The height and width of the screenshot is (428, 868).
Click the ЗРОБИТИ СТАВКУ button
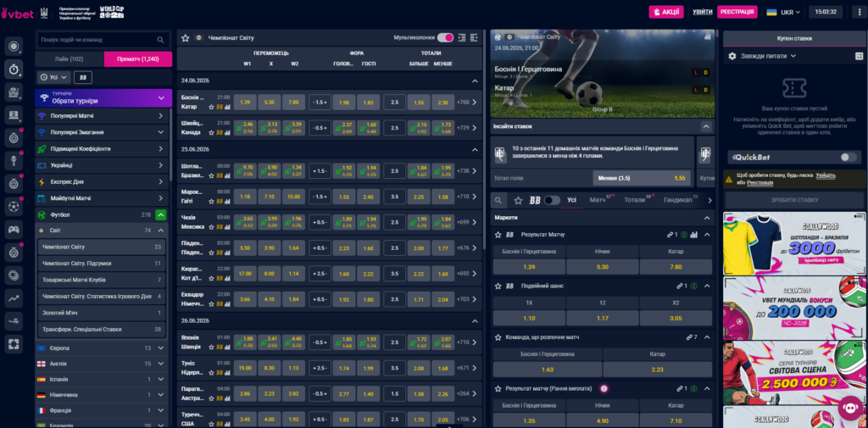click(795, 200)
